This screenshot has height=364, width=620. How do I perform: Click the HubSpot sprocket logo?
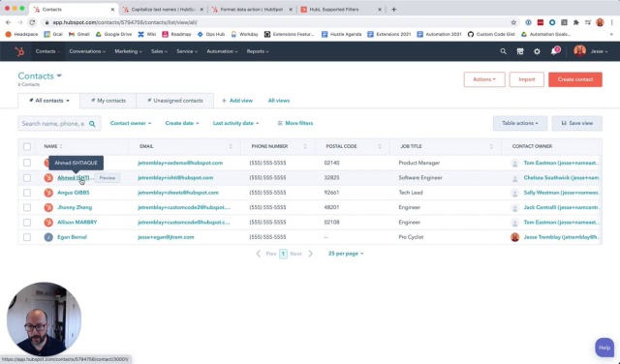[19, 51]
